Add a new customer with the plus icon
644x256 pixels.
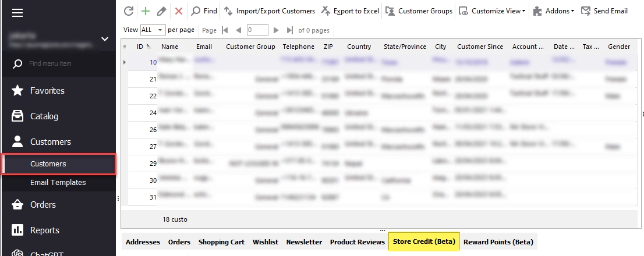[146, 11]
